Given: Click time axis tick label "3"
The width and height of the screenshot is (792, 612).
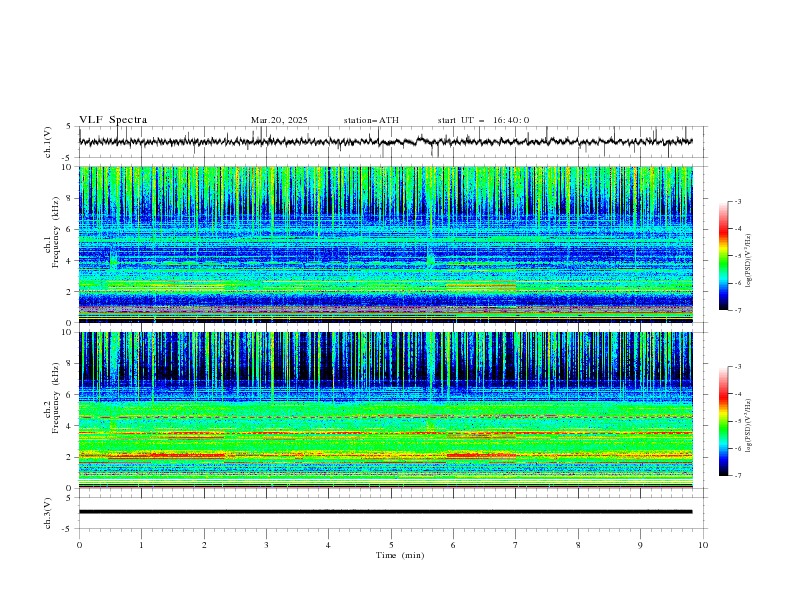Looking at the screenshot, I should [266, 545].
